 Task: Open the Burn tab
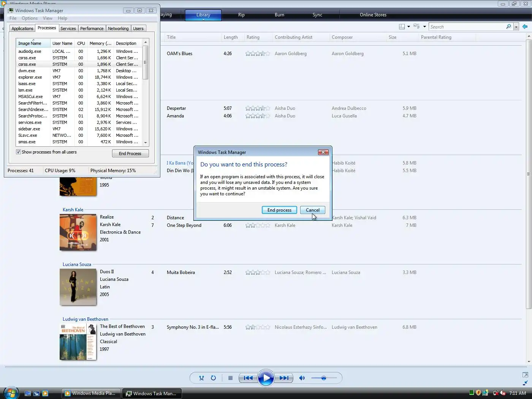[279, 15]
